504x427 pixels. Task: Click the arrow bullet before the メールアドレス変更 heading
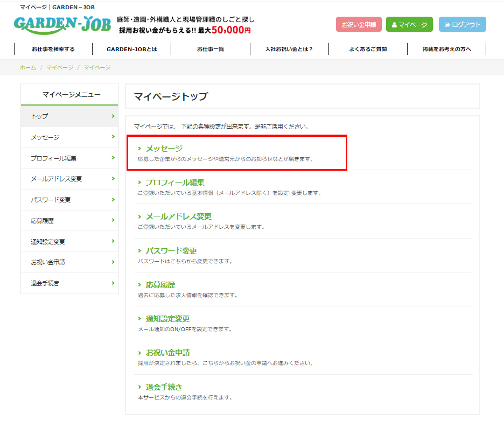pos(139,216)
